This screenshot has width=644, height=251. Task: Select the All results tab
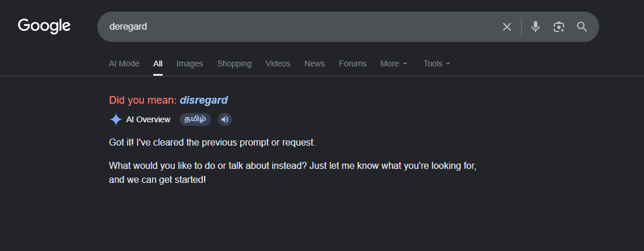(x=158, y=63)
